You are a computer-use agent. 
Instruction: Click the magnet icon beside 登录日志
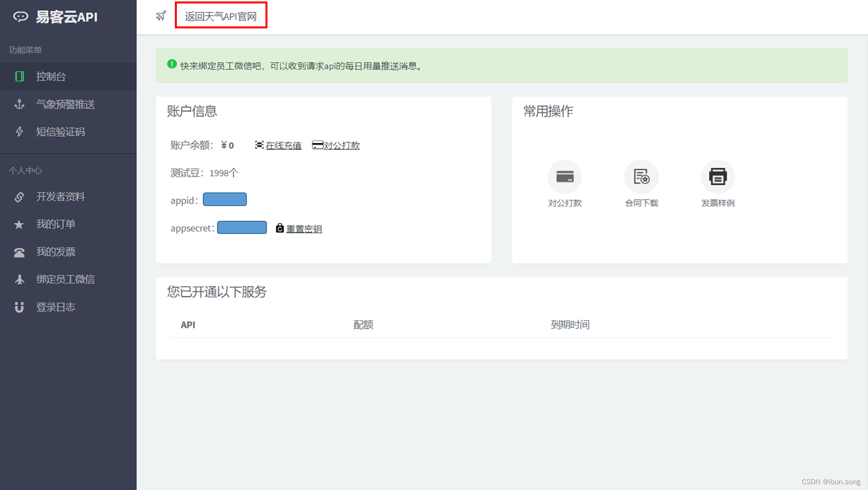[19, 307]
